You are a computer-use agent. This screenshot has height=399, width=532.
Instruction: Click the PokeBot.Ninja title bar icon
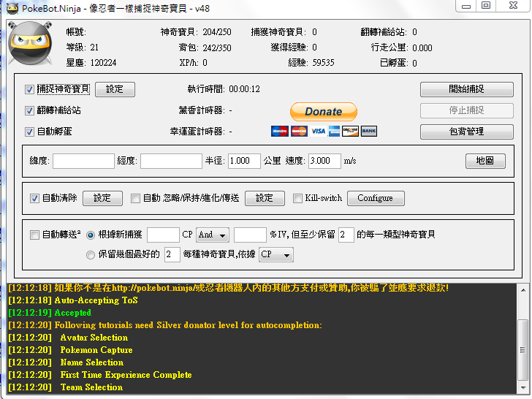[x=12, y=8]
